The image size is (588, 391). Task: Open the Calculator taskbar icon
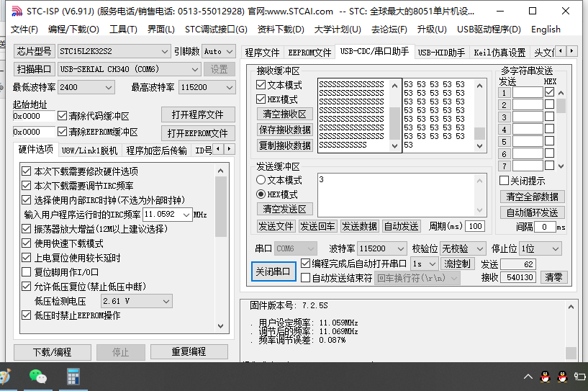[x=73, y=377]
